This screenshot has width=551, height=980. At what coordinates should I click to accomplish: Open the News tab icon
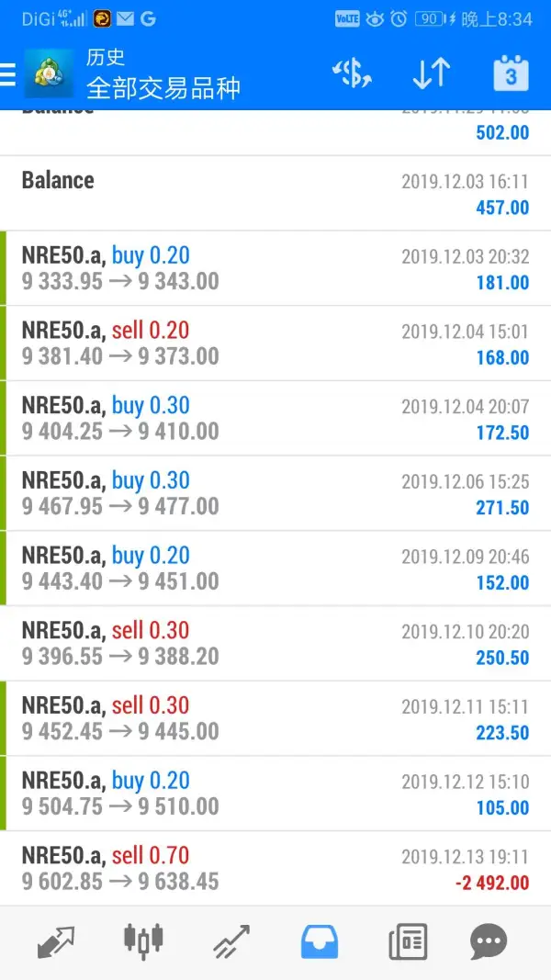click(408, 942)
